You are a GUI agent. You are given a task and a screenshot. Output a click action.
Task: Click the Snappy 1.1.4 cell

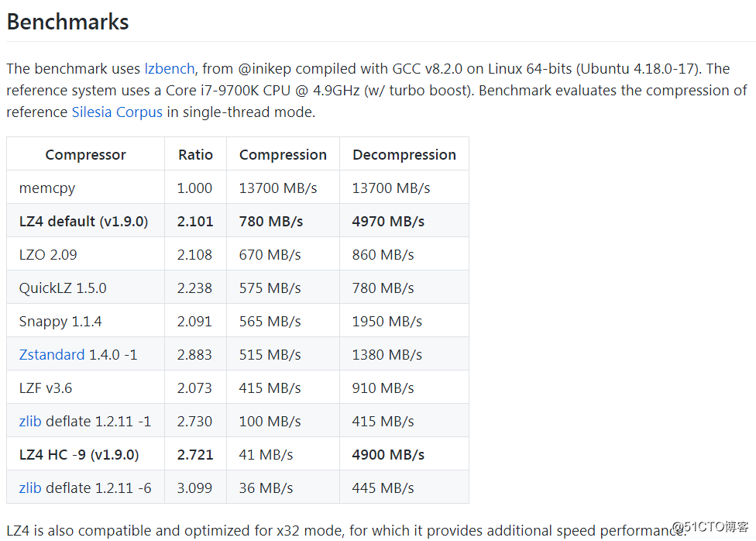pos(85,322)
